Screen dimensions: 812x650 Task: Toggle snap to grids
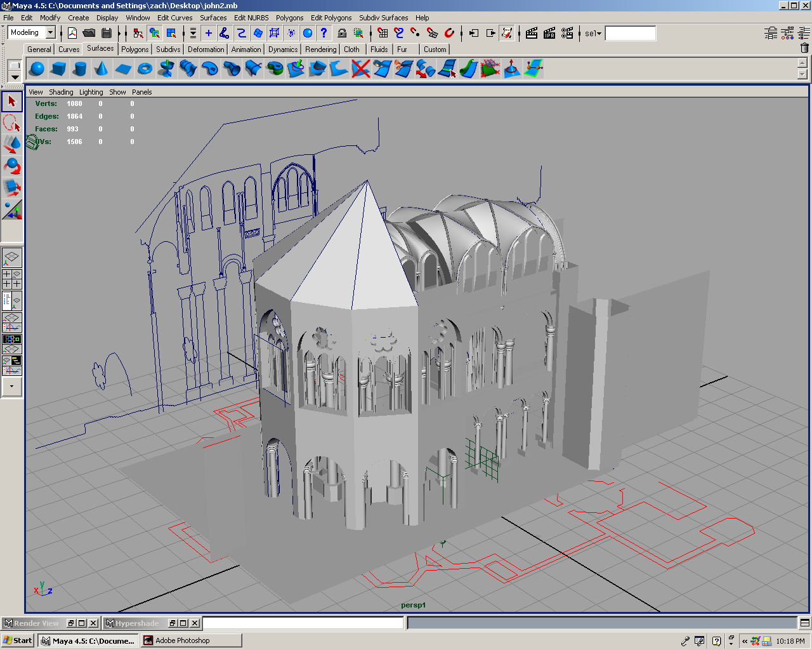click(x=383, y=33)
